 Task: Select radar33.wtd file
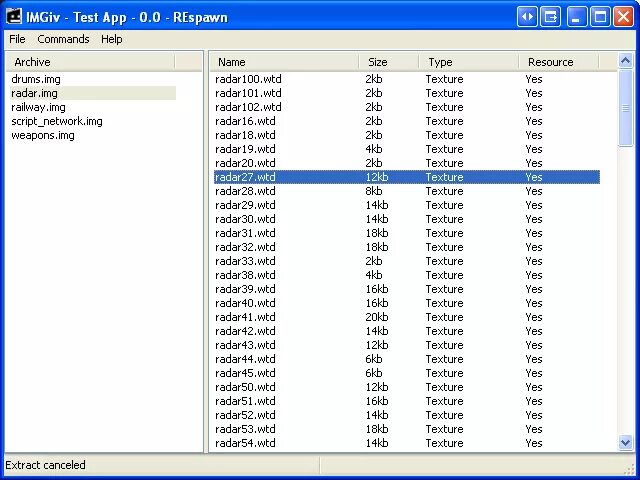(407, 261)
